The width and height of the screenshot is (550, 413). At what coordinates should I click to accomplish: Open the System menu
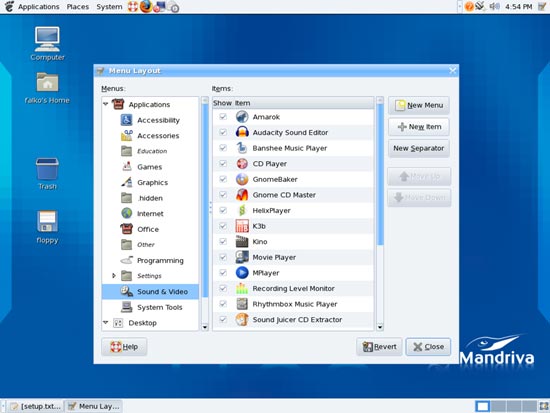[x=109, y=7]
